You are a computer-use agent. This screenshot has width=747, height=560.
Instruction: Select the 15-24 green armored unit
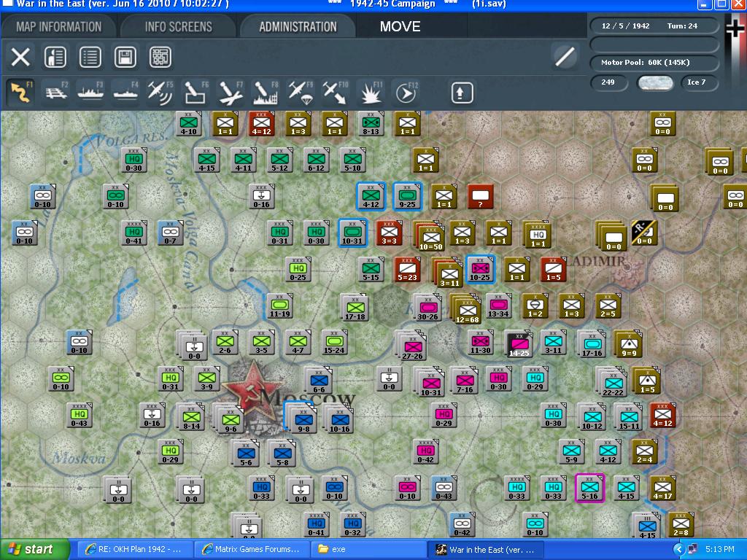point(334,342)
